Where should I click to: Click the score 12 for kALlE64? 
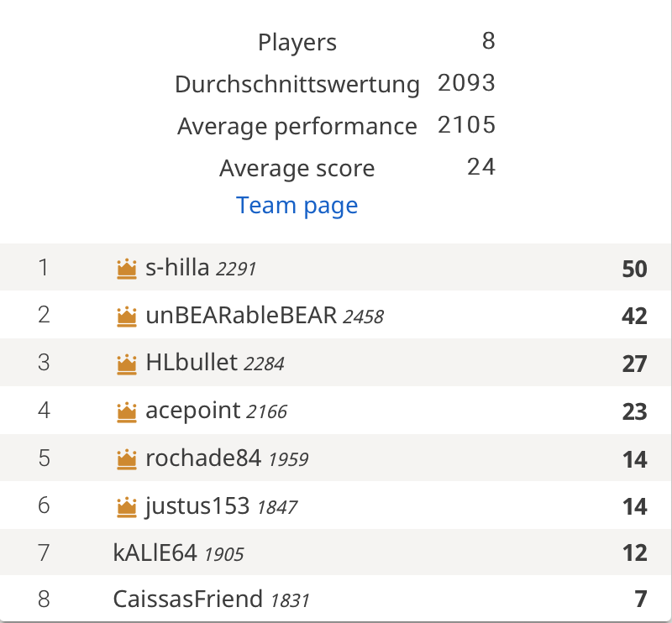[x=635, y=552]
